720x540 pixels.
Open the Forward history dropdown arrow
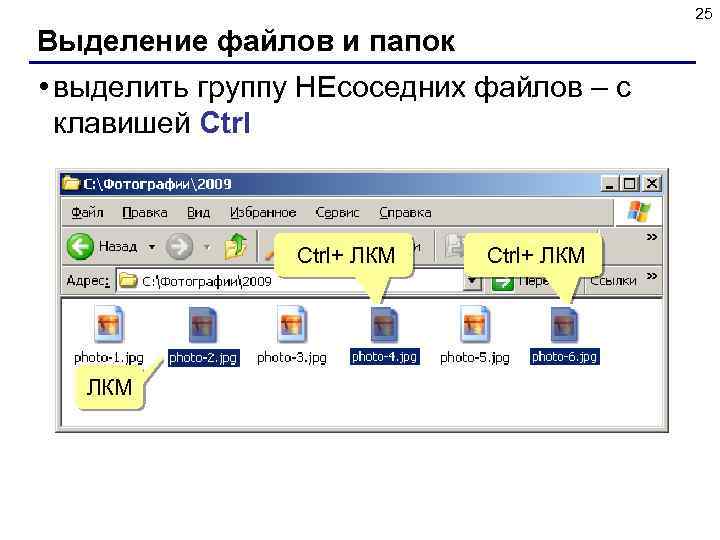pyautogui.click(x=207, y=247)
